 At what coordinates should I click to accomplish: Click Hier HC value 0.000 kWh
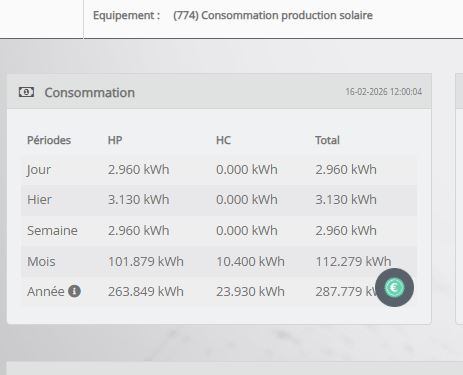pos(247,200)
